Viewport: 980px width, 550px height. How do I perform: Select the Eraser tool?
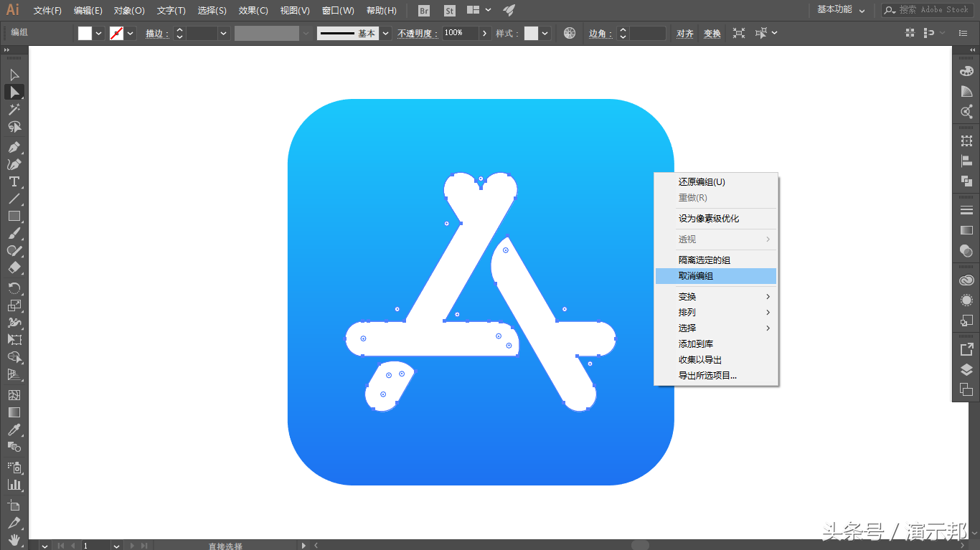(14, 267)
